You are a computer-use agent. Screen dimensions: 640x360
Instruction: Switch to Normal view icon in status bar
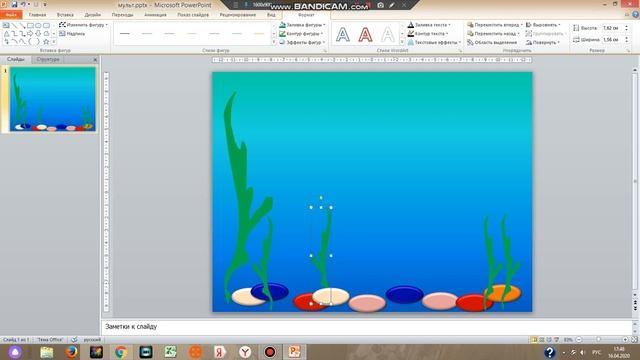coord(534,340)
